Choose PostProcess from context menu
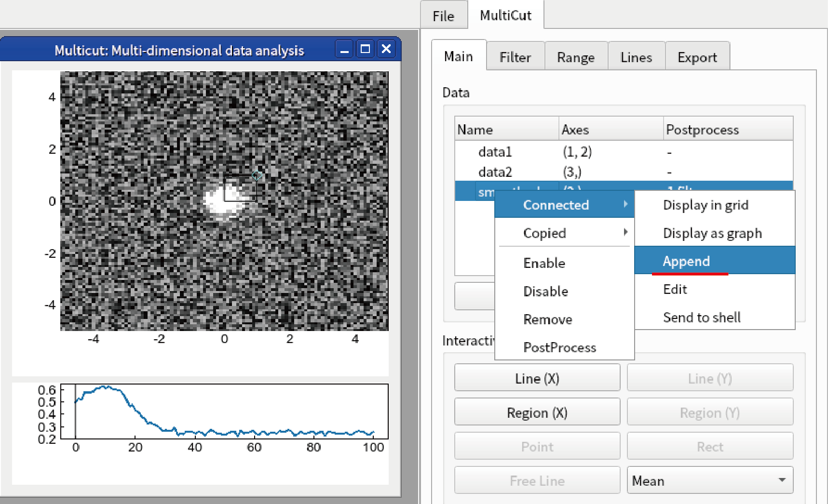The image size is (828, 504). [x=564, y=347]
